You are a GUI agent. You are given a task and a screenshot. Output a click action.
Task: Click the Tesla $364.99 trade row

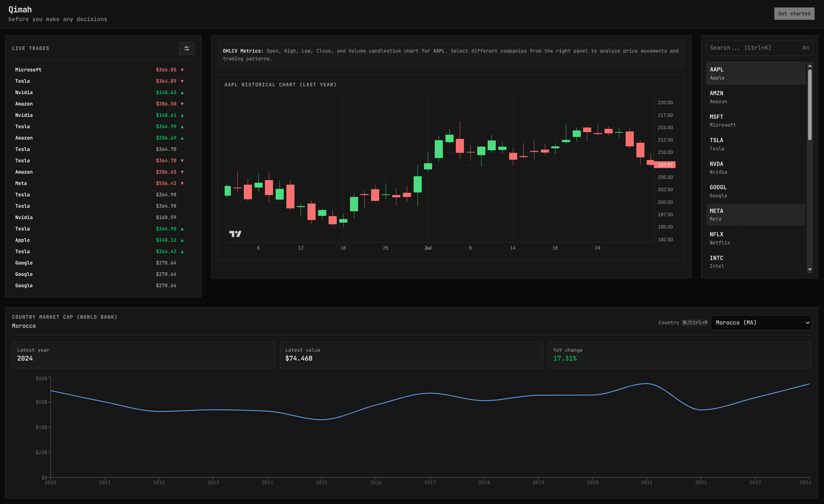(103, 127)
